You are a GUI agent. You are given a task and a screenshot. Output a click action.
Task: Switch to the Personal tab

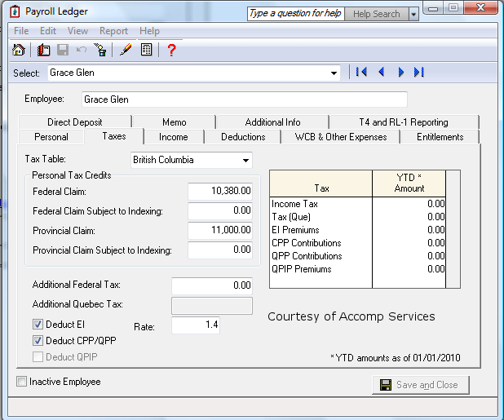[x=51, y=137]
